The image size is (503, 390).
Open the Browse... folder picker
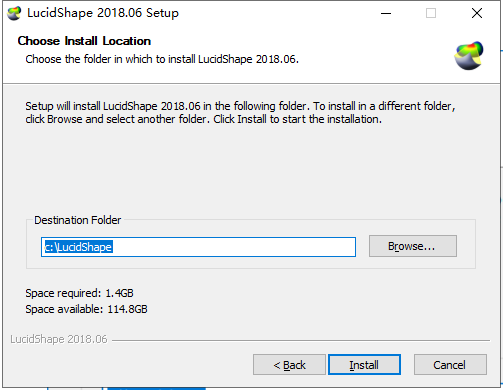pos(413,246)
